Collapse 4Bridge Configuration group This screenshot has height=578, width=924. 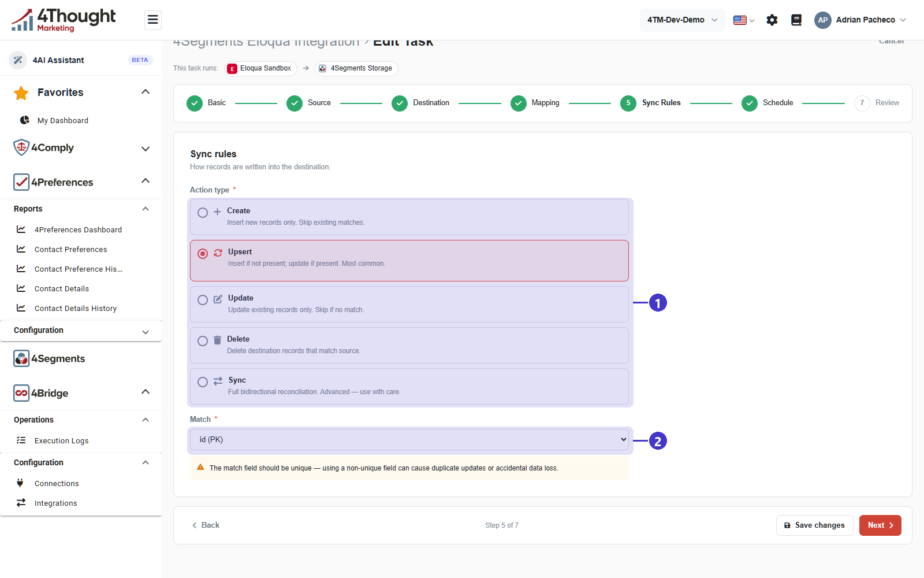[146, 462]
